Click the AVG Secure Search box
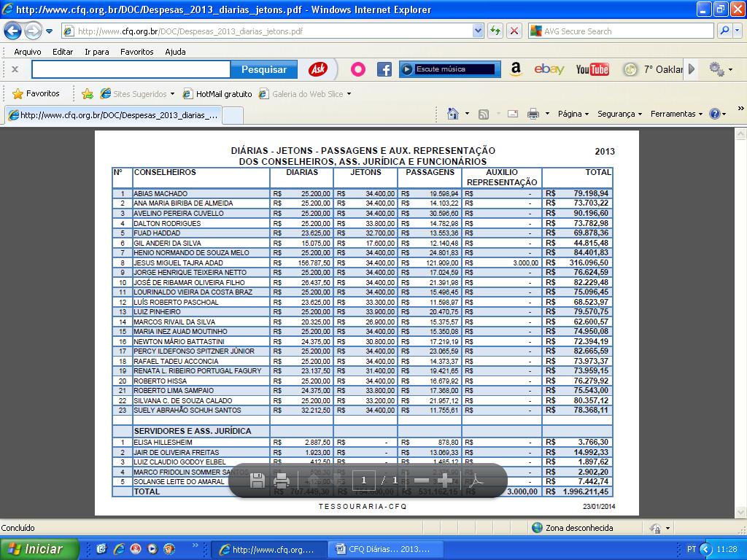 [622, 31]
